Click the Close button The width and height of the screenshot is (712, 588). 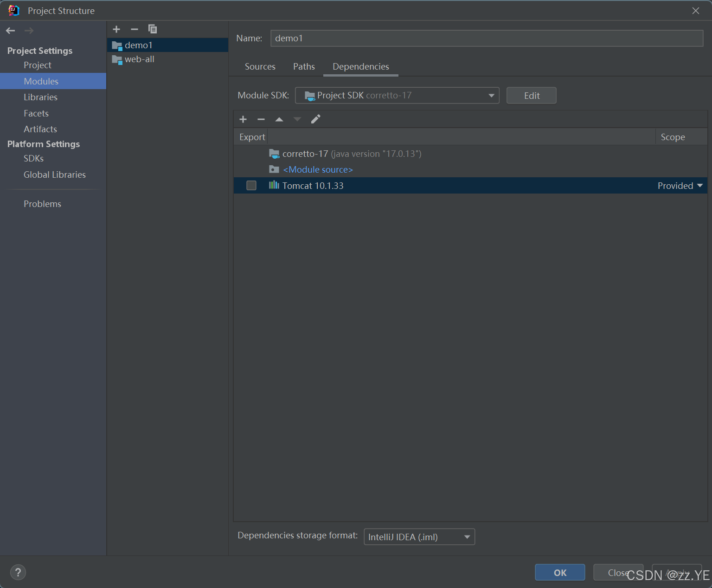point(618,573)
